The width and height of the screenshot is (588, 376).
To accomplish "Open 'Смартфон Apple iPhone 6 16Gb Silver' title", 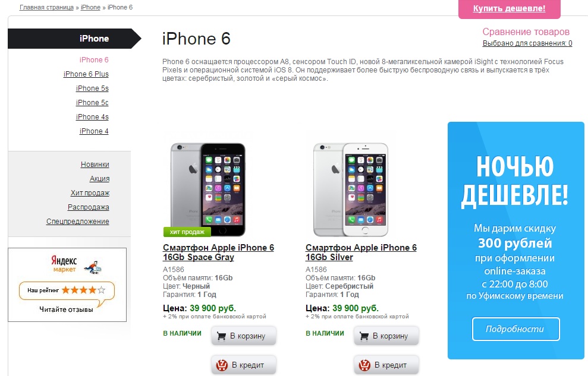I will (361, 252).
